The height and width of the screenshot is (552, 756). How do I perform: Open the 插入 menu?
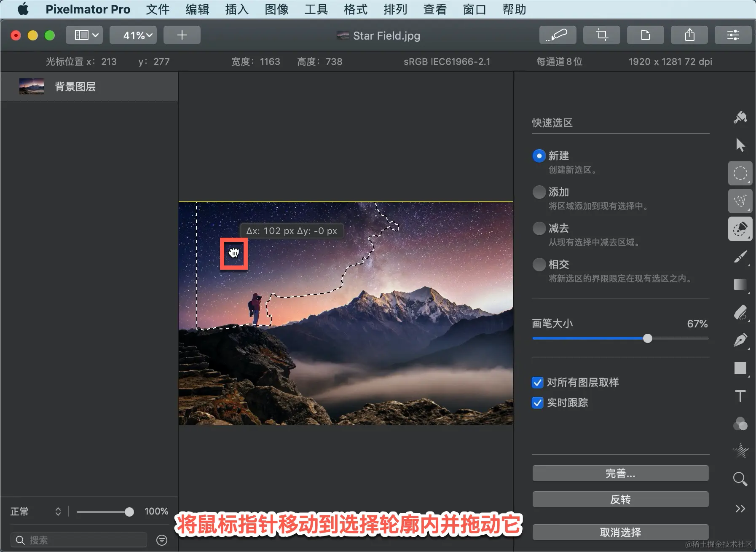(237, 9)
